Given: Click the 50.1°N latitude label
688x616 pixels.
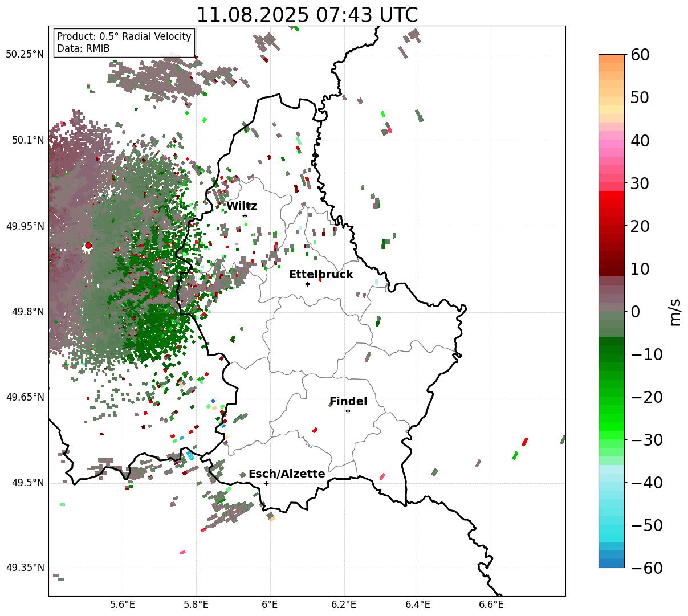Looking at the screenshot, I should [x=27, y=140].
